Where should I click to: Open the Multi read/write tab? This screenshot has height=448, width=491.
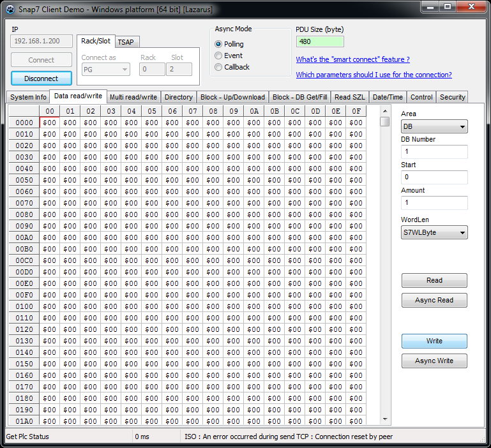click(133, 97)
